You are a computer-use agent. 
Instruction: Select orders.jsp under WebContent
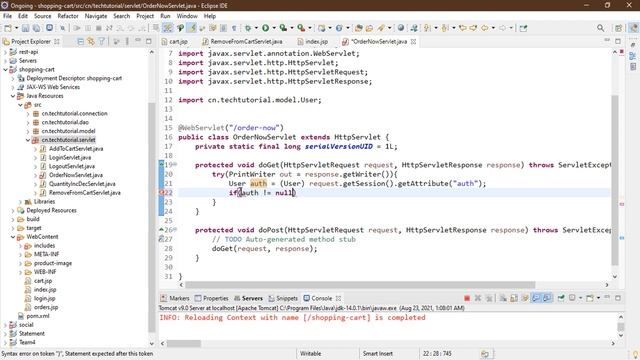coord(46,307)
